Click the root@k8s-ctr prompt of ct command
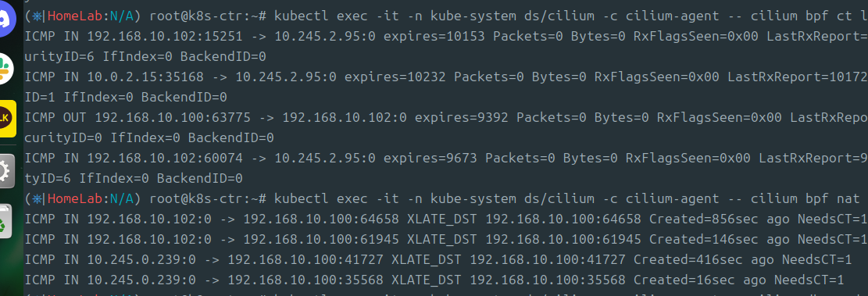This screenshot has width=868, height=296. tap(208, 16)
